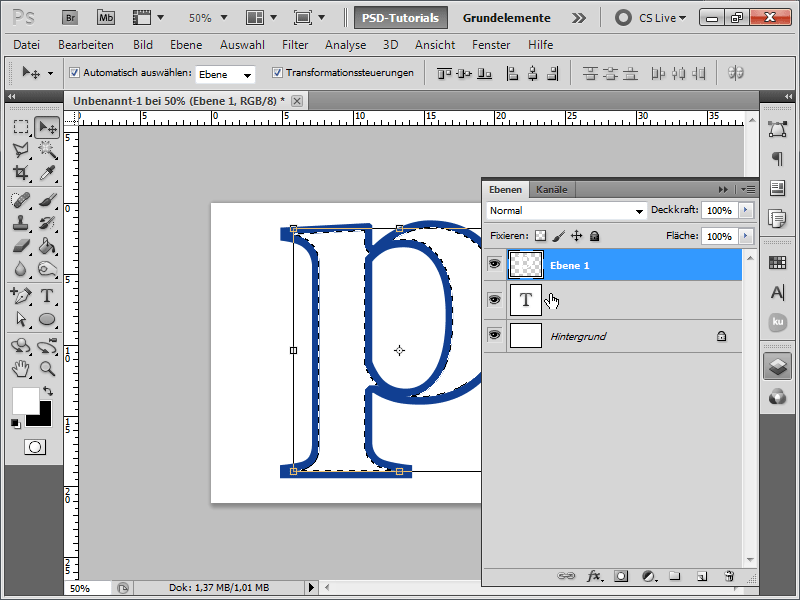Select the History Brush tool
This screenshot has height=600, width=800.
tap(47, 223)
